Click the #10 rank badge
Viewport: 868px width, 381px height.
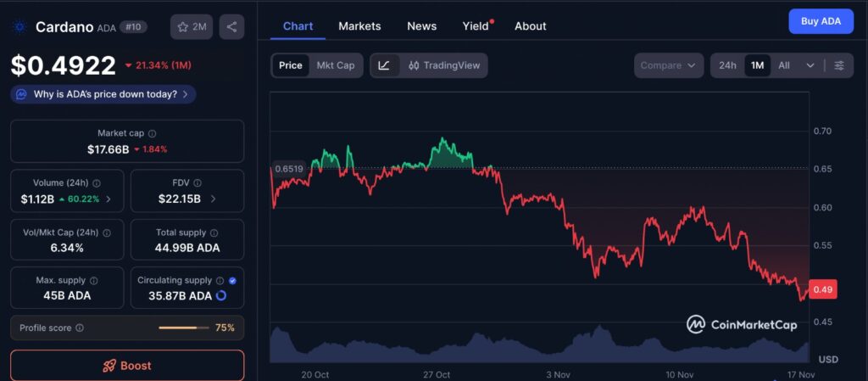133,26
